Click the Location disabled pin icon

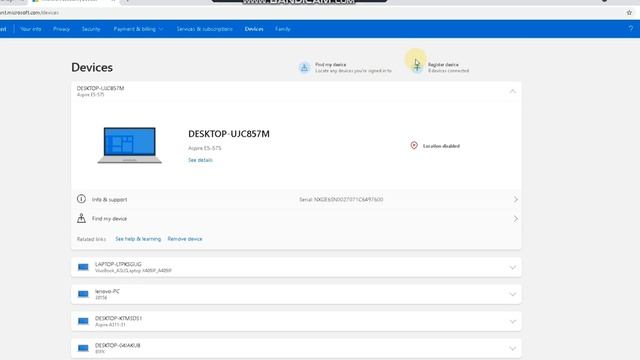pos(414,145)
